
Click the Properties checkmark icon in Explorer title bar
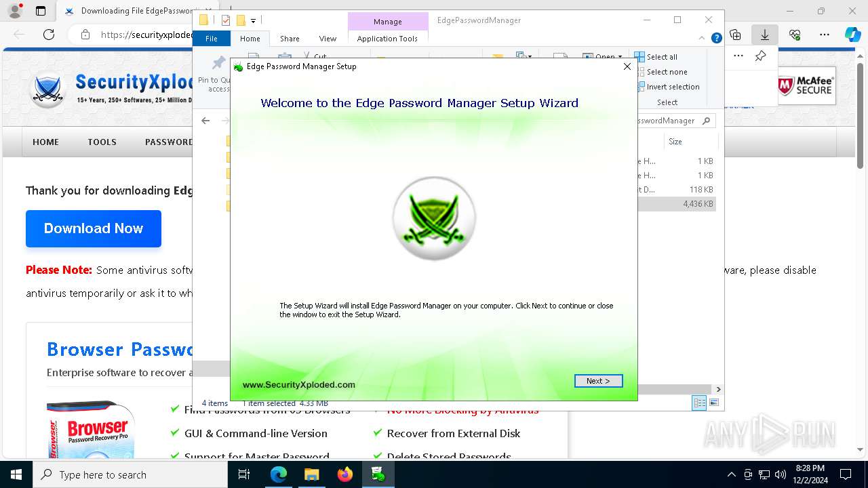(x=226, y=20)
